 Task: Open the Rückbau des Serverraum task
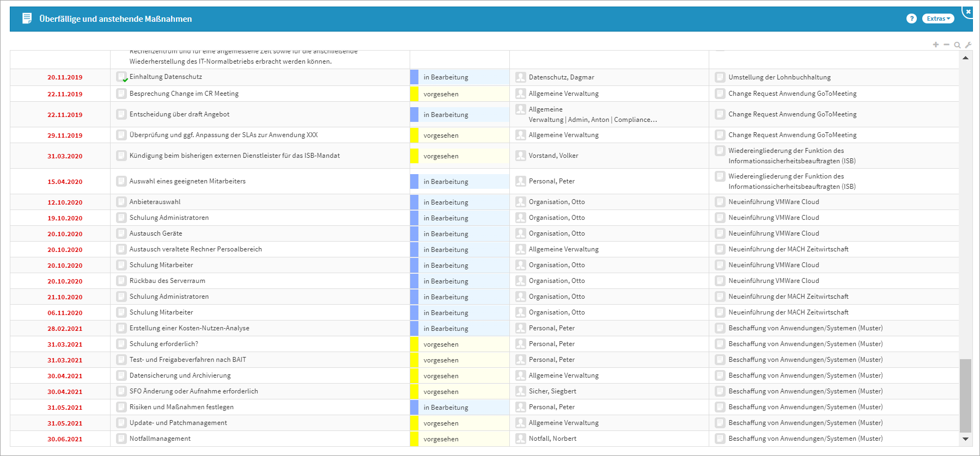[167, 281]
